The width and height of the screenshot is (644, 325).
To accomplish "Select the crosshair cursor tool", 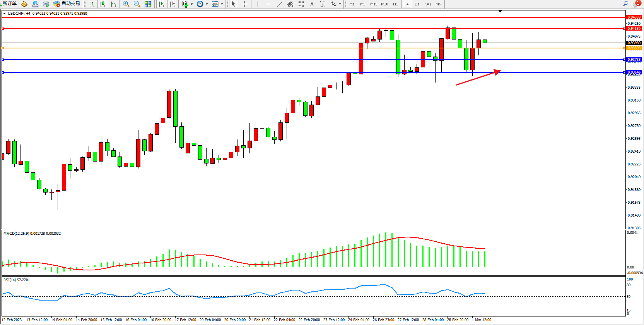I will pyautogui.click(x=244, y=4).
